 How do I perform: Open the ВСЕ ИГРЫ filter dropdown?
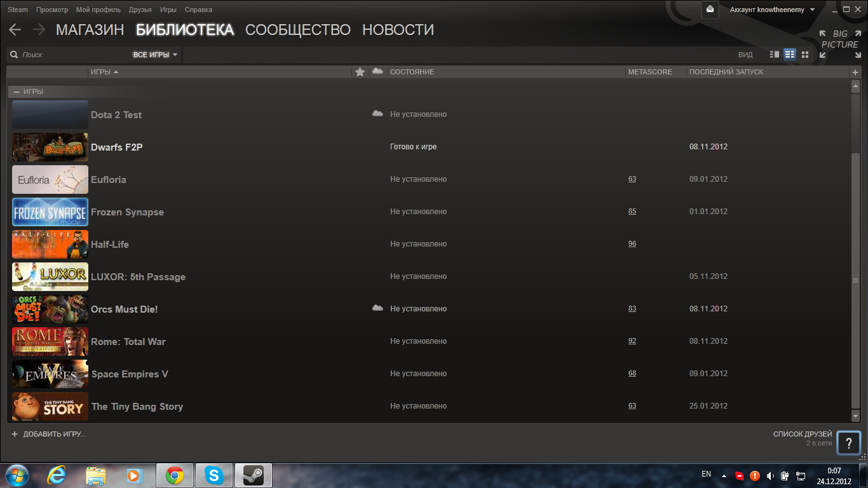pos(155,55)
